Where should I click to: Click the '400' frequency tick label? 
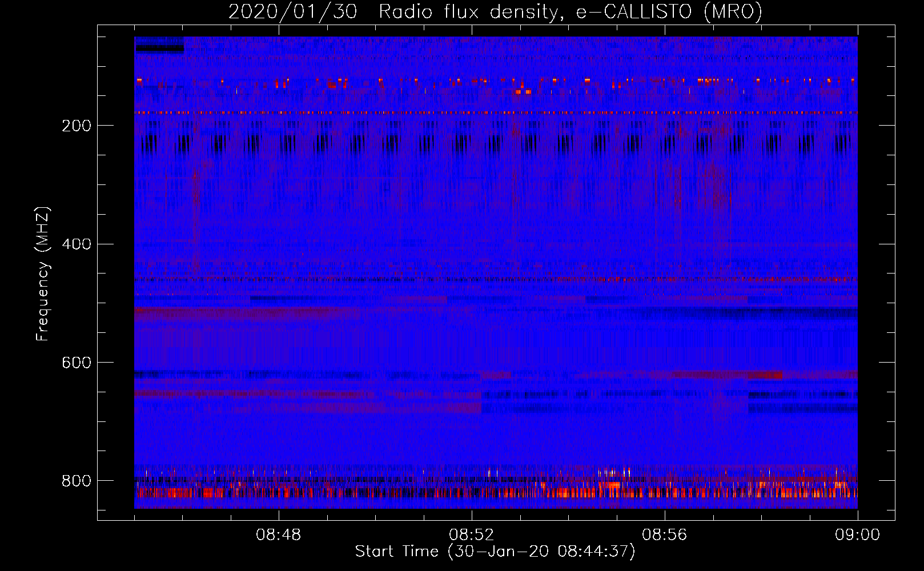(x=77, y=244)
